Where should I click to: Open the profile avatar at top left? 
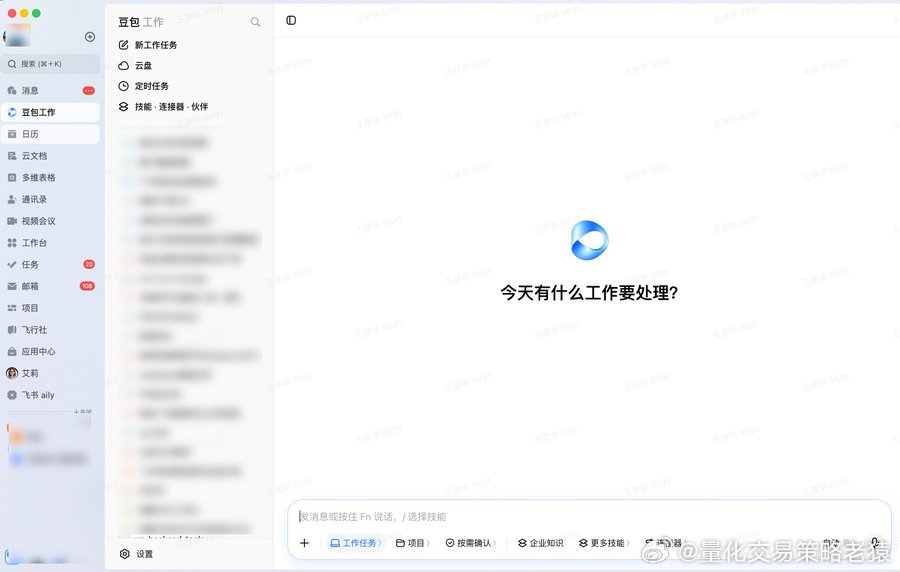(17, 36)
